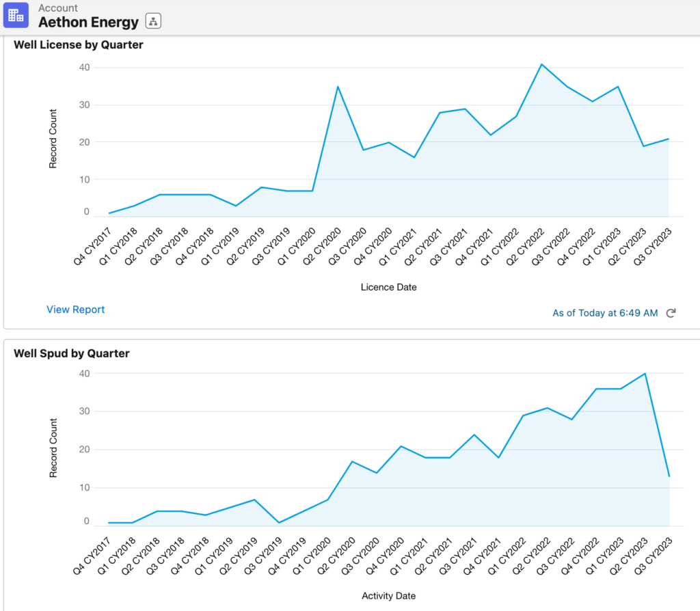Click the Licence Date axis label
Viewport: 700px width, 611px height.
[x=388, y=287]
